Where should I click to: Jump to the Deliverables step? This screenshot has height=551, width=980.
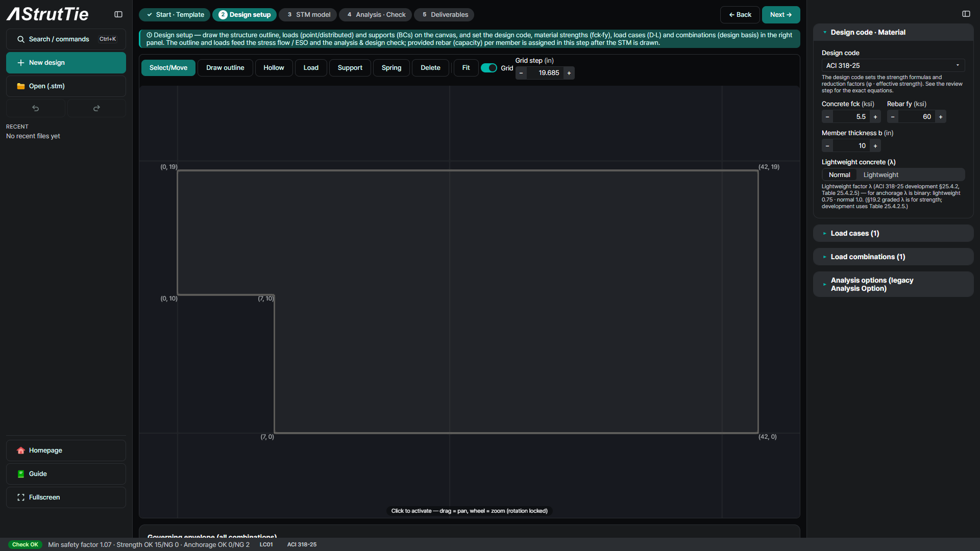click(x=444, y=15)
